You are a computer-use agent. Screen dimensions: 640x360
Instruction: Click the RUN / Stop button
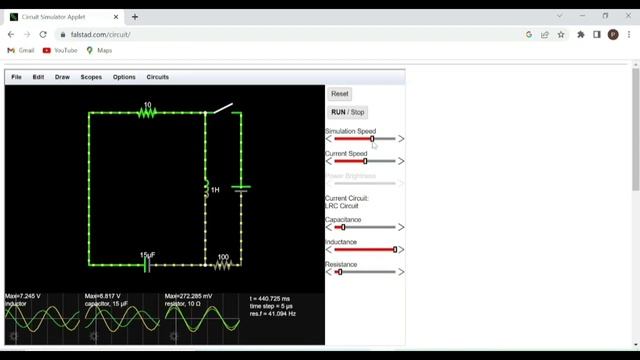347,112
